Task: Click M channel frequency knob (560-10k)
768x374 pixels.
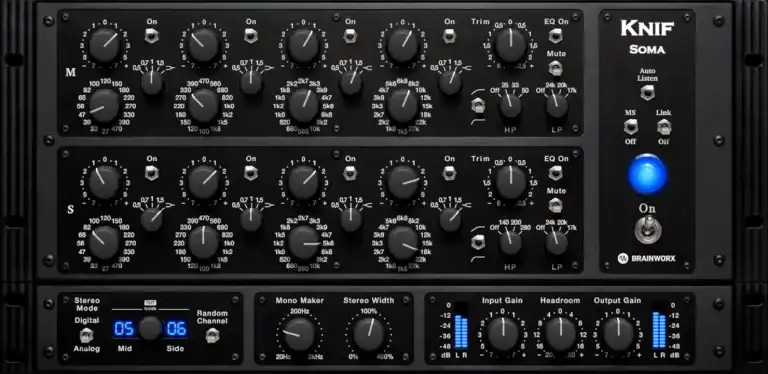Action: pyautogui.click(x=303, y=105)
